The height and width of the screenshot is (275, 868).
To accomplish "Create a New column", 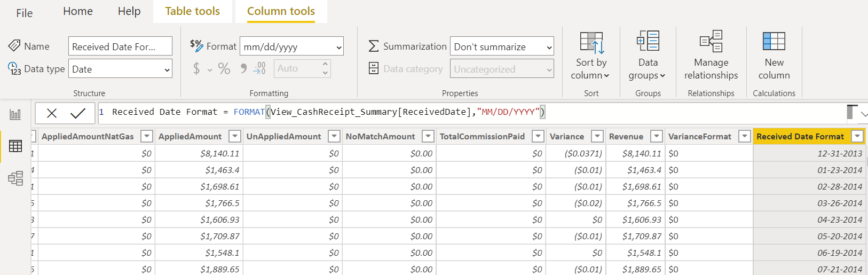I will 774,56.
